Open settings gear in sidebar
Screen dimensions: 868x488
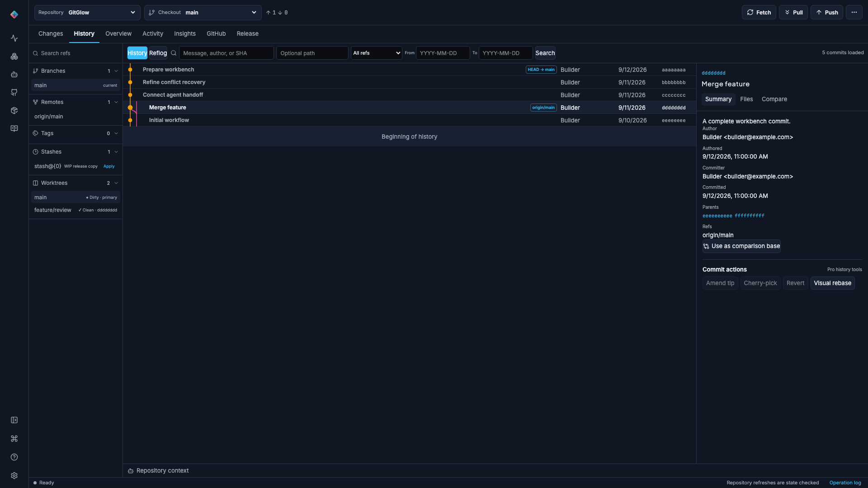click(14, 476)
